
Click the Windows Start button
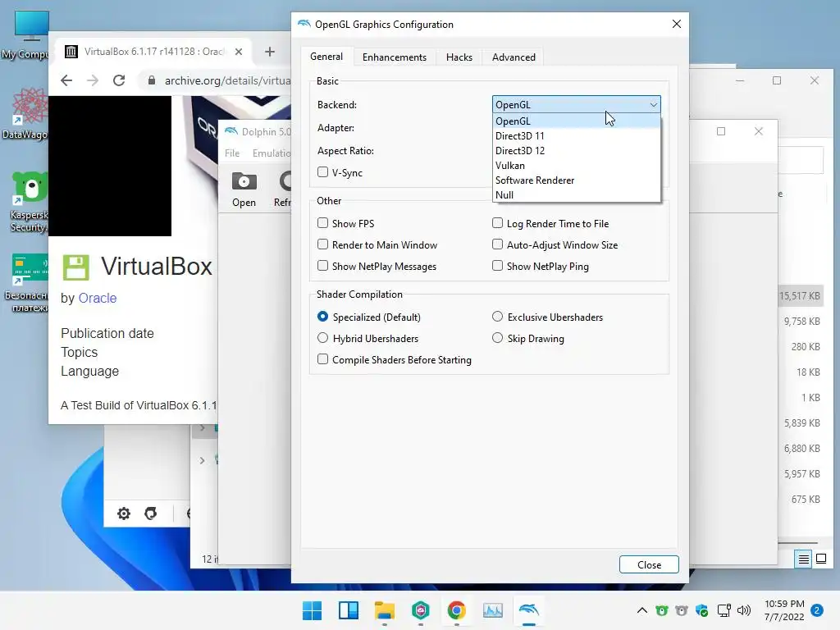(312, 610)
